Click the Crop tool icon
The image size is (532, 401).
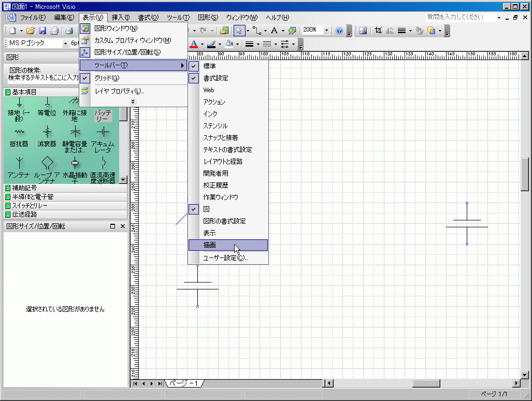pos(378,31)
